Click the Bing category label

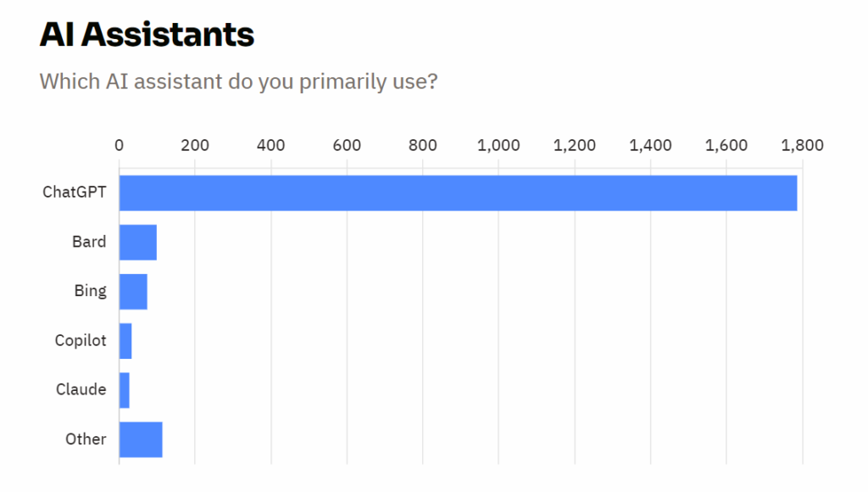pos(90,291)
